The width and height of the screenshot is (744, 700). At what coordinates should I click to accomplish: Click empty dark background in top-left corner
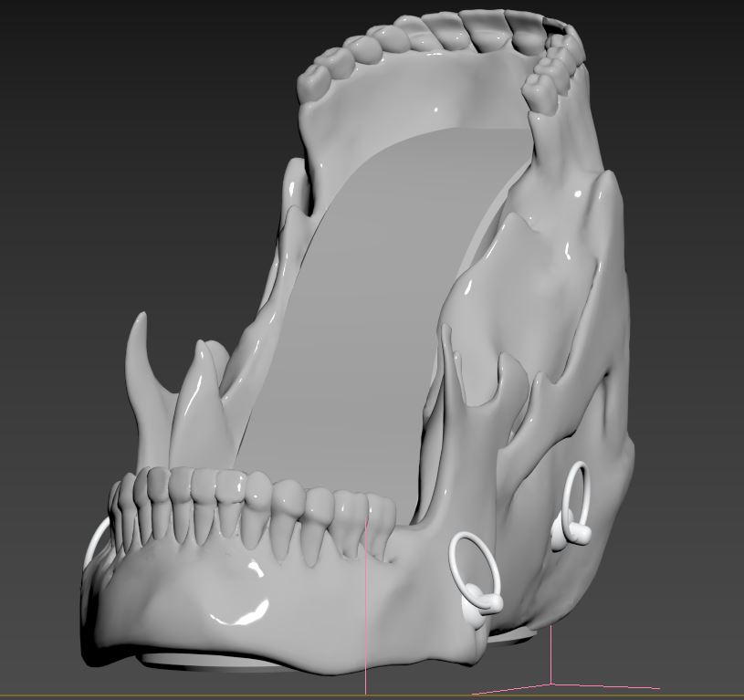tap(55, 55)
